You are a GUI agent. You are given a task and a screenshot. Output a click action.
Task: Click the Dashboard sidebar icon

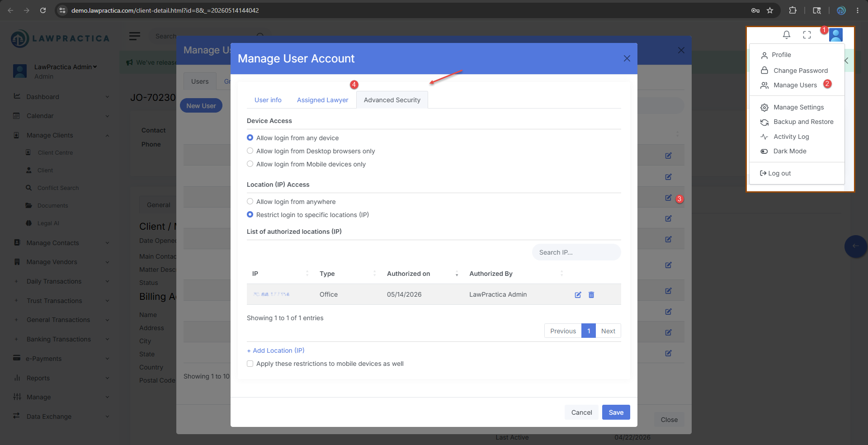pyautogui.click(x=17, y=96)
